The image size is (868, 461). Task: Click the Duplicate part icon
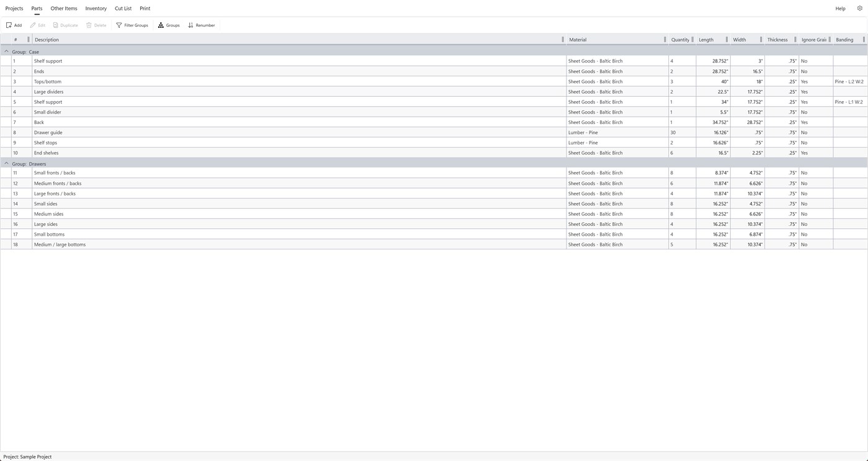click(56, 25)
